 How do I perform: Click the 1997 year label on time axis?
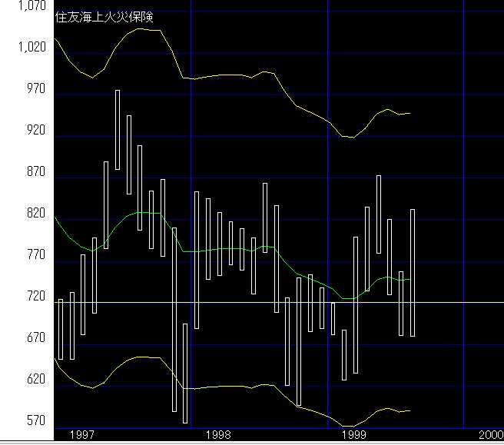click(x=82, y=435)
